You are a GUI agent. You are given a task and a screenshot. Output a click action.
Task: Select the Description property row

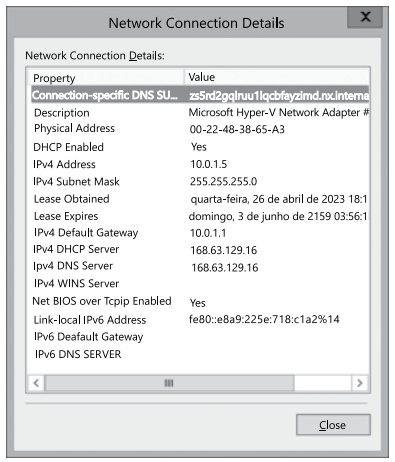point(62,113)
